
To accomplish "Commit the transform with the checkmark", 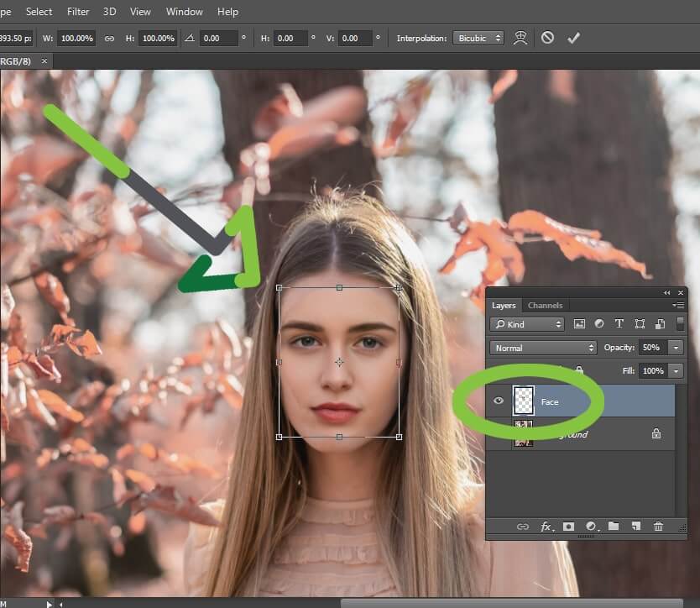I will point(573,37).
